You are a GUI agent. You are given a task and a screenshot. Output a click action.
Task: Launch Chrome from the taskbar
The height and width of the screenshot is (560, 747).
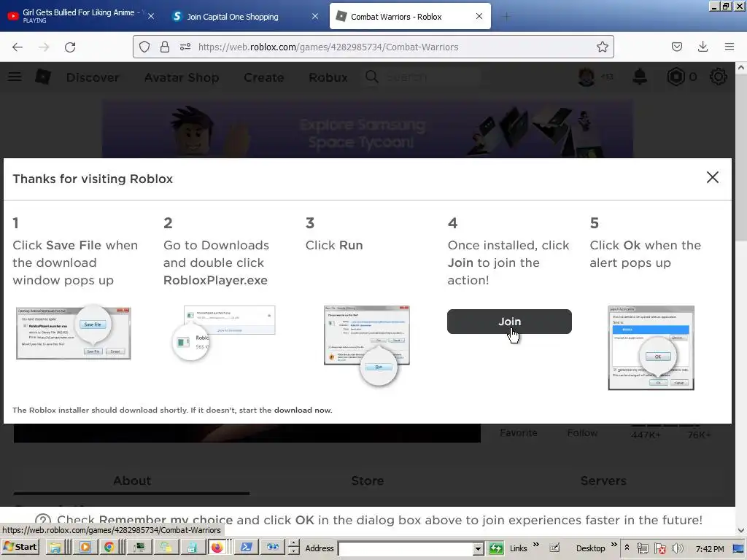coord(109,548)
